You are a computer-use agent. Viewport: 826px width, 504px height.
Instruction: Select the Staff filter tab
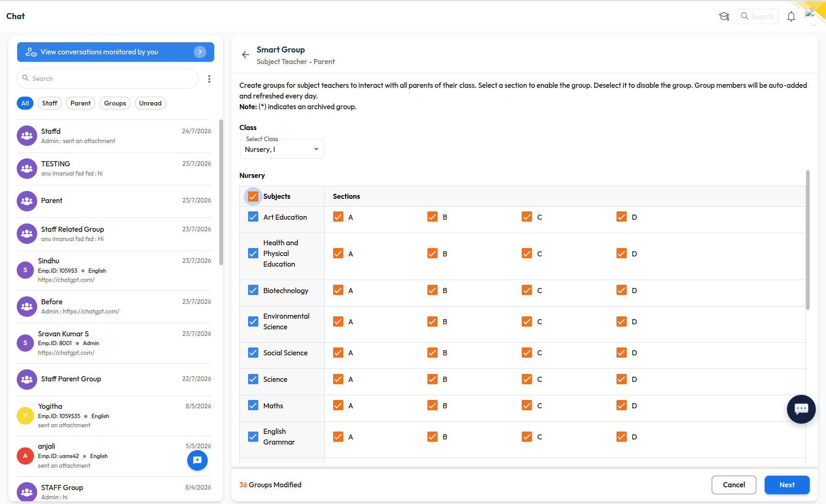[50, 103]
